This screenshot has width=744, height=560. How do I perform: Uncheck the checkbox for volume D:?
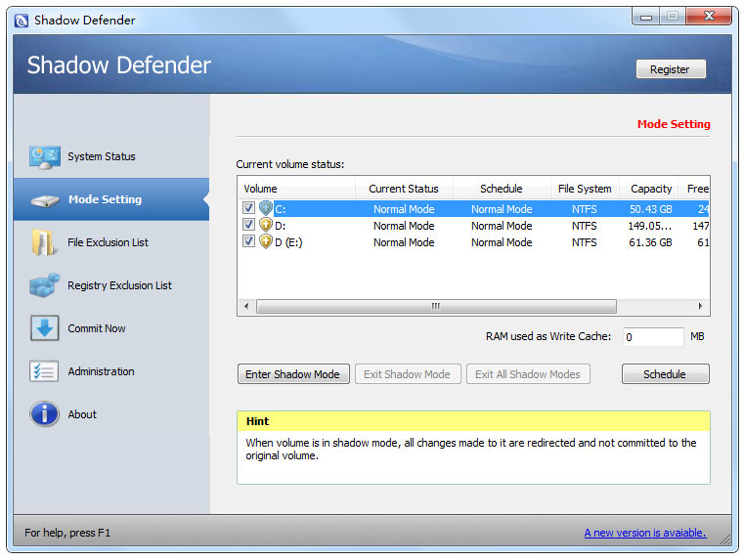(248, 224)
